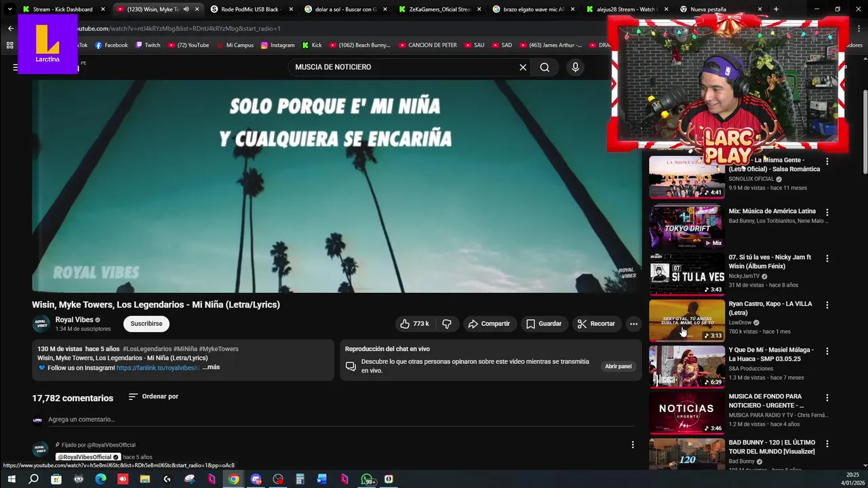The image size is (868, 488).
Task: Expand the comment sort menu Ordenar por
Action: click(x=153, y=396)
